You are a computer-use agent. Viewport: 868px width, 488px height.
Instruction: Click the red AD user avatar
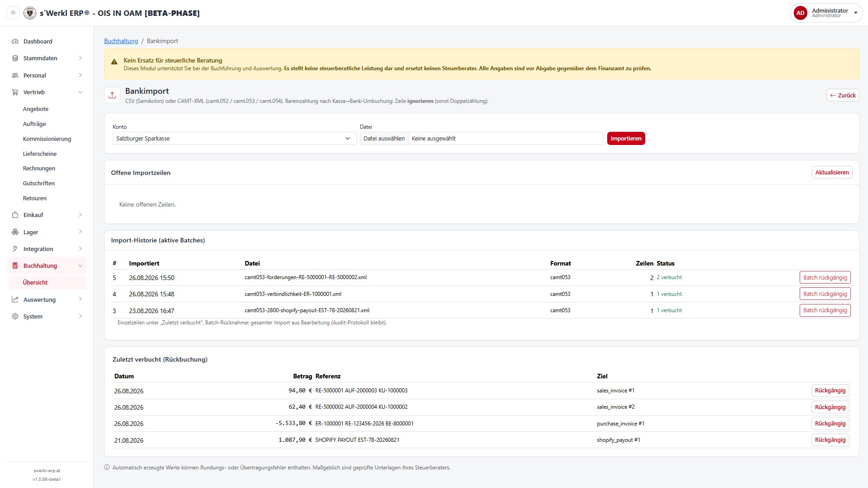[800, 13]
